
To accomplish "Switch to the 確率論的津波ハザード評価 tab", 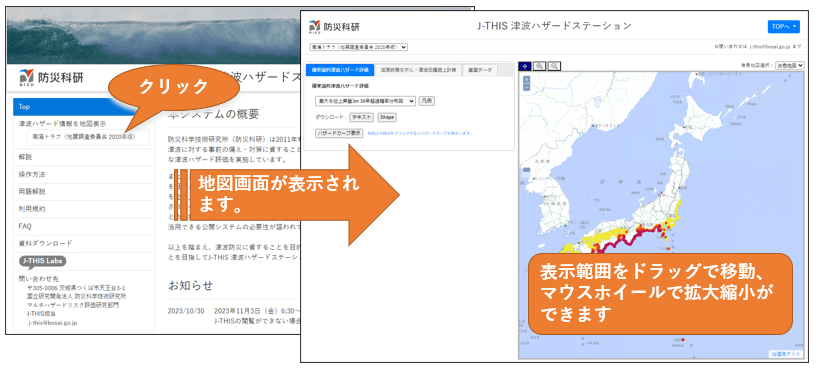I will [x=340, y=69].
